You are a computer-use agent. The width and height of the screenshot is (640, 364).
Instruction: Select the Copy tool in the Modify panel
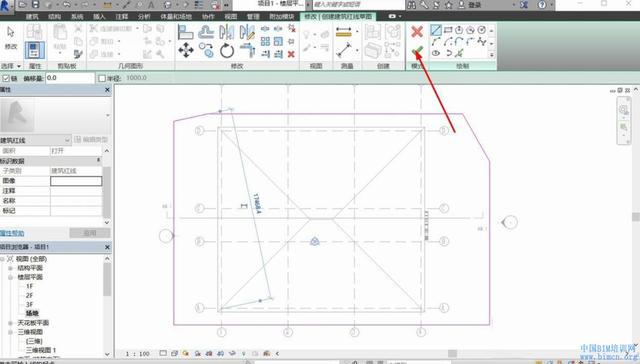click(207, 51)
